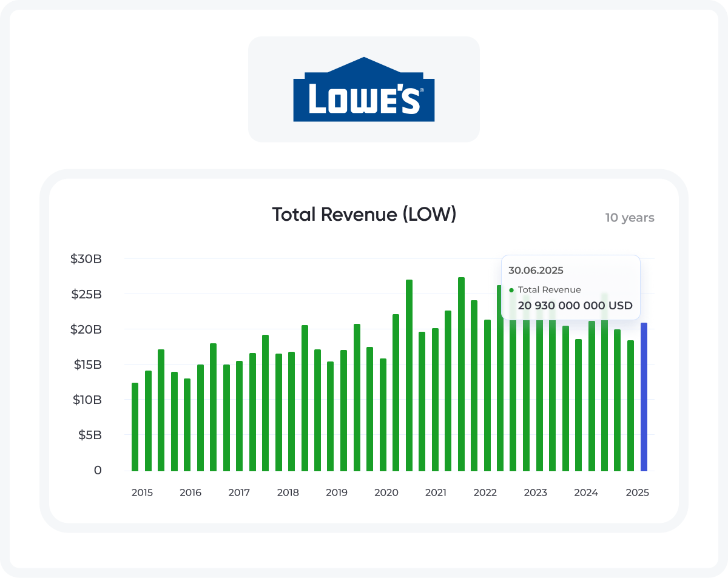The image size is (728, 578).
Task: Click the 'Total Revenue (LOW)' chart title
Action: [364, 215]
